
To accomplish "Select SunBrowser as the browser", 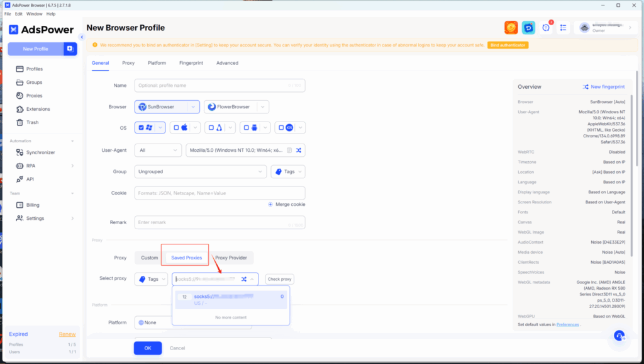I will pos(161,107).
